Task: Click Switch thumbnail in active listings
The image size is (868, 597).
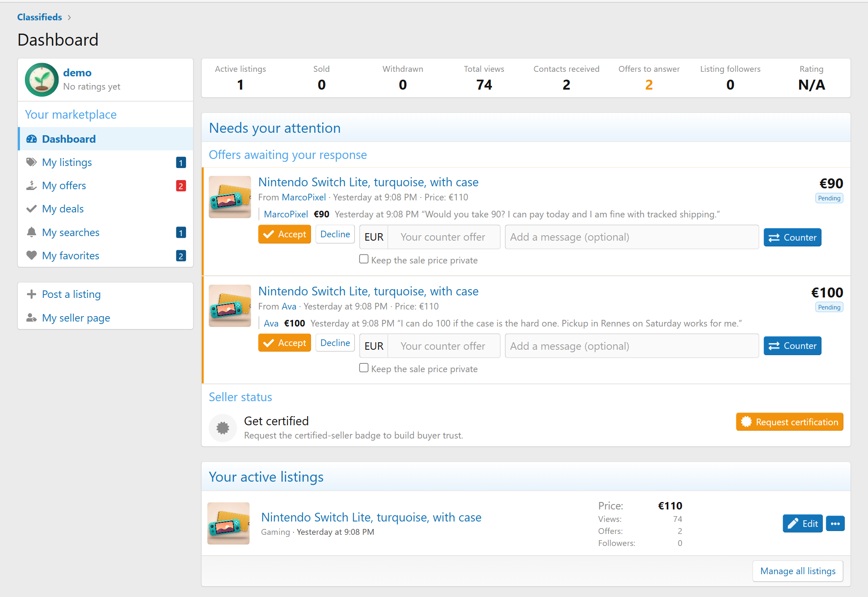Action: [x=228, y=524]
